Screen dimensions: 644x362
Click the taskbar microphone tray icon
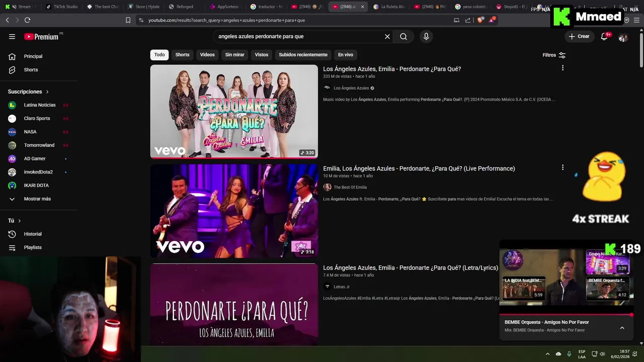[x=569, y=354]
